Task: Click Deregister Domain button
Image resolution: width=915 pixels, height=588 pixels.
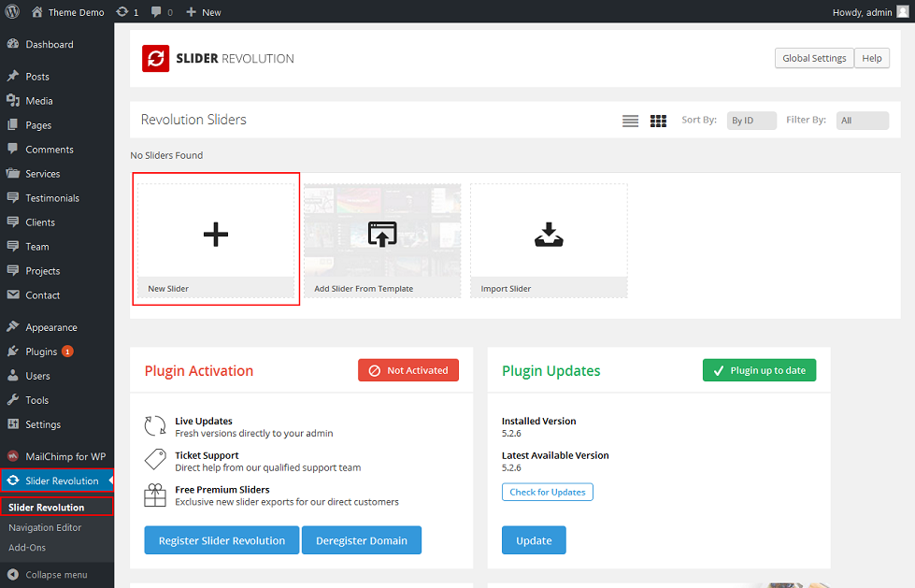Action: 362,540
